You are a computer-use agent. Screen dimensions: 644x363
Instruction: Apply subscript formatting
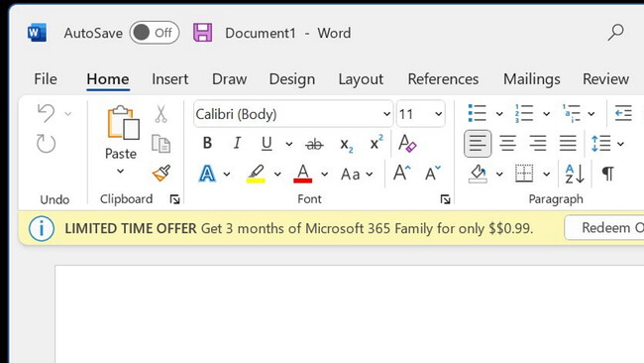click(x=346, y=144)
